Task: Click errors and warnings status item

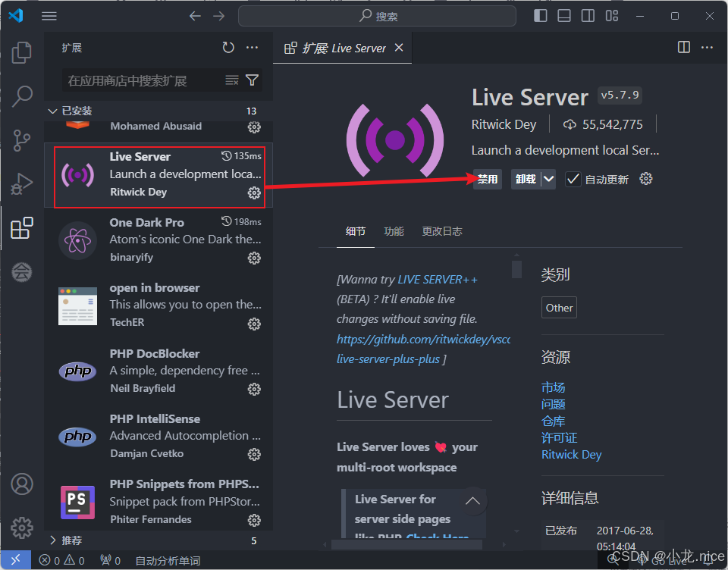Action: click(61, 561)
